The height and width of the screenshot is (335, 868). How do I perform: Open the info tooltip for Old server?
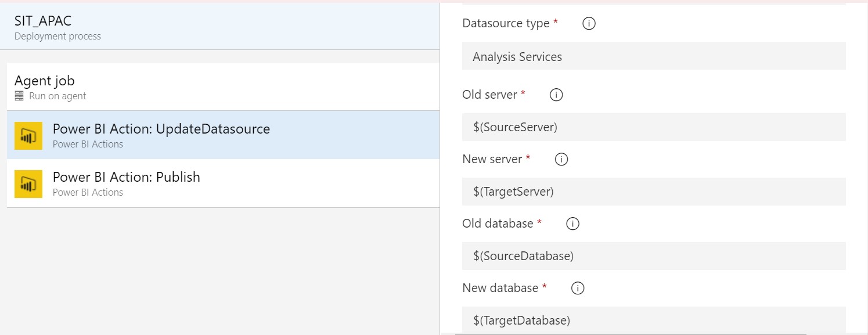click(x=556, y=95)
